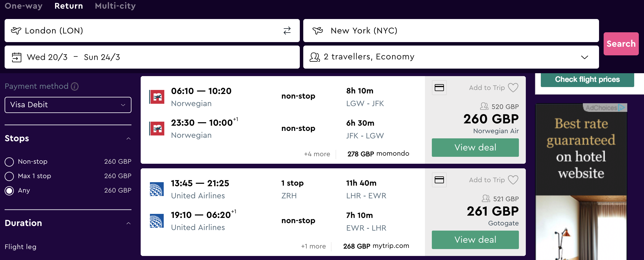Image resolution: width=644 pixels, height=260 pixels.
Task: Click the calendar icon in the date field
Action: [17, 57]
